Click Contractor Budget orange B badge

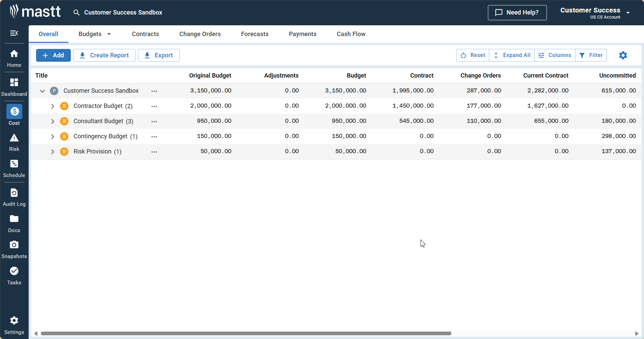tap(64, 106)
